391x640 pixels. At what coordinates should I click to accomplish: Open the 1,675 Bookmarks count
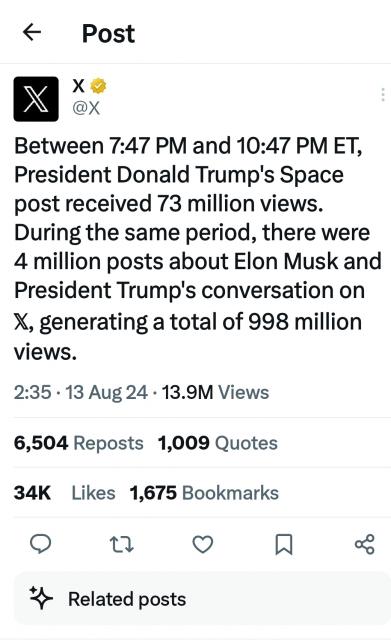tap(204, 493)
